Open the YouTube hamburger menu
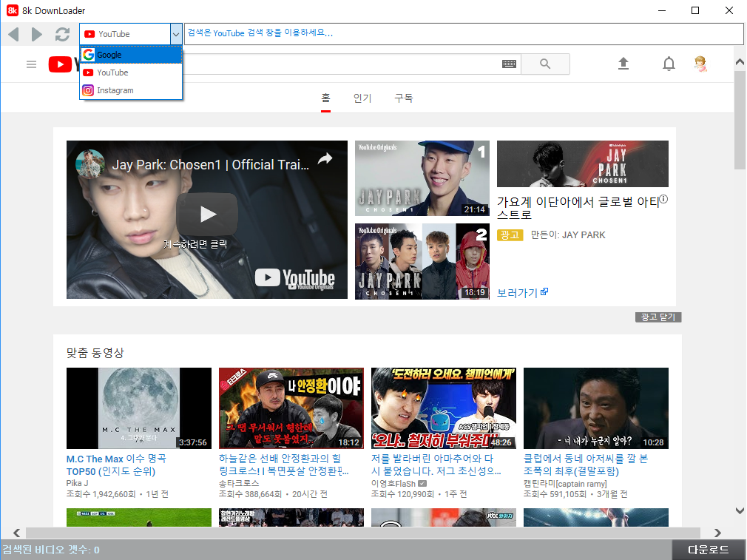Screen dimensions: 747x560 click(31, 64)
